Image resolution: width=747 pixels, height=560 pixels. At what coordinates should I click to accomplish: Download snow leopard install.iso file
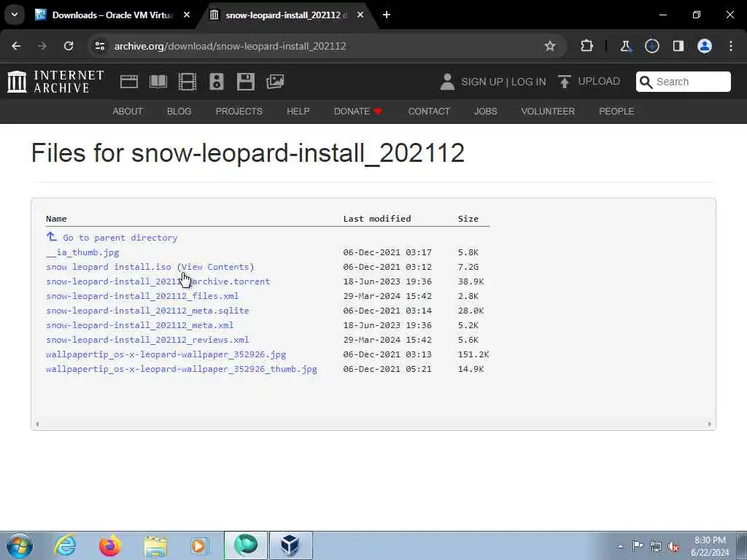point(109,267)
